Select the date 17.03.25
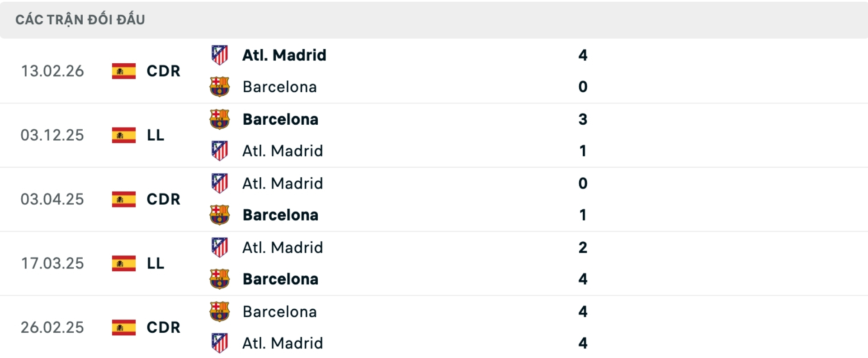868x358 pixels. [x=52, y=264]
